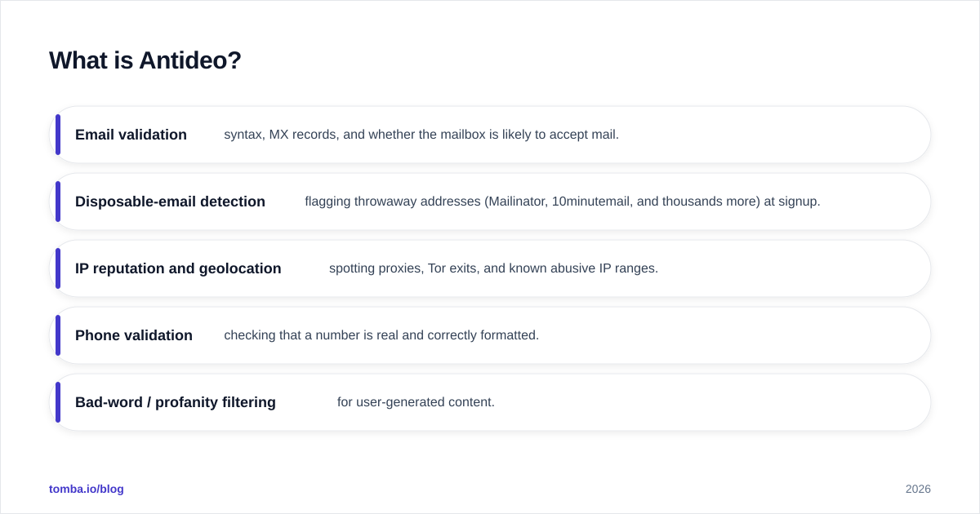Click the Disposable-email detection heading
980x514 pixels.
[170, 202]
